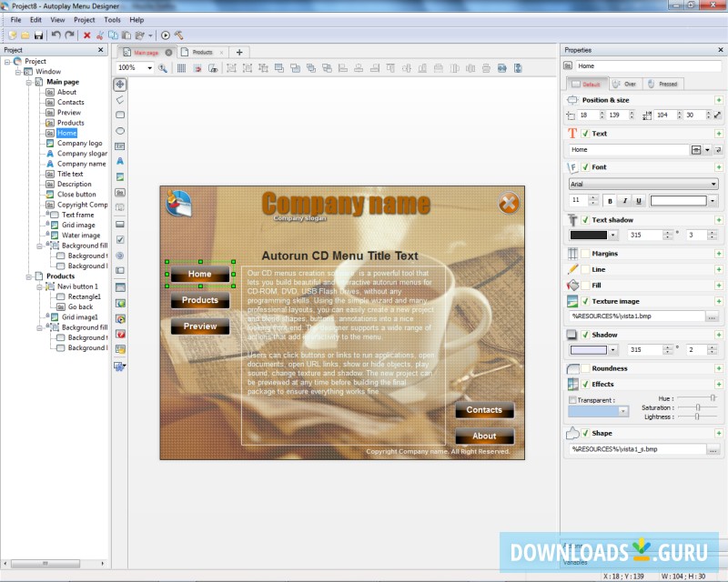
Task: Switch to the Pressed state tab
Action: [x=663, y=84]
